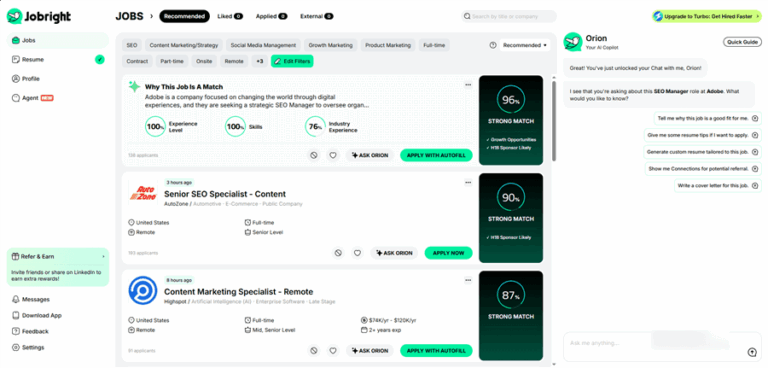Screen dimensions: 768x368
Task: Toggle Content Marketing/Strategy filter chip
Action: (184, 45)
